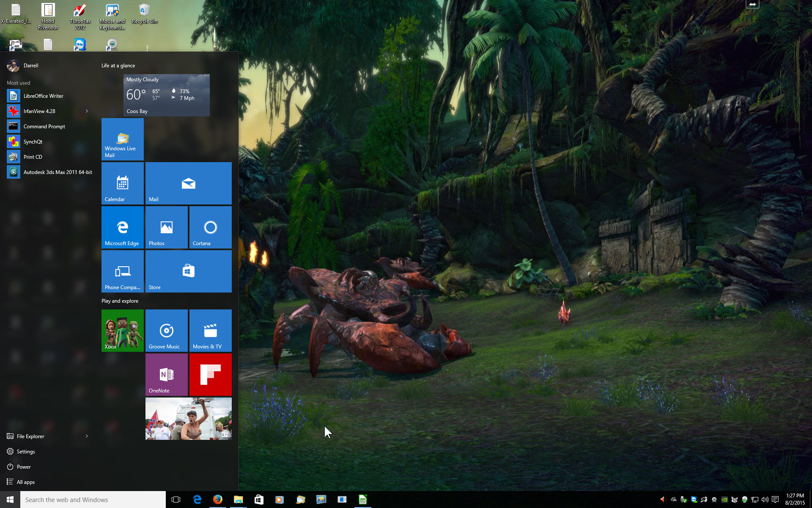Open Settings from the Start menu
812x508 pixels.
pyautogui.click(x=25, y=451)
